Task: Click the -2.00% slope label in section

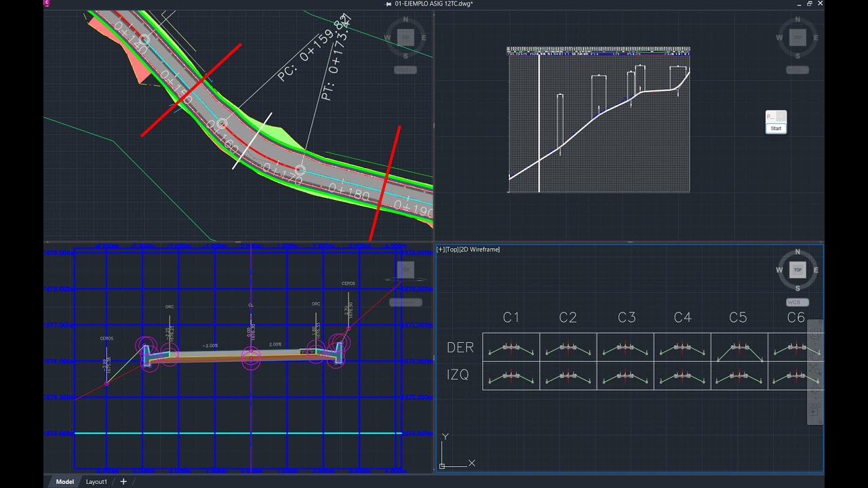Action: point(210,346)
